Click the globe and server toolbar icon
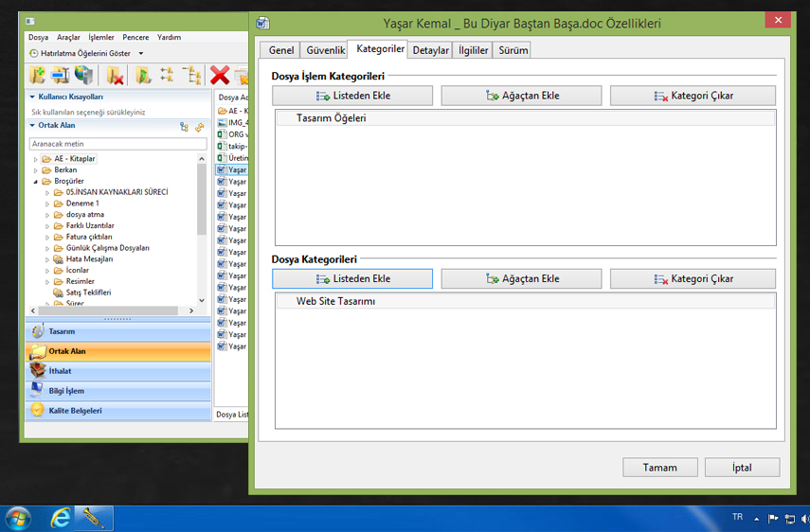The image size is (810, 532). (x=84, y=76)
